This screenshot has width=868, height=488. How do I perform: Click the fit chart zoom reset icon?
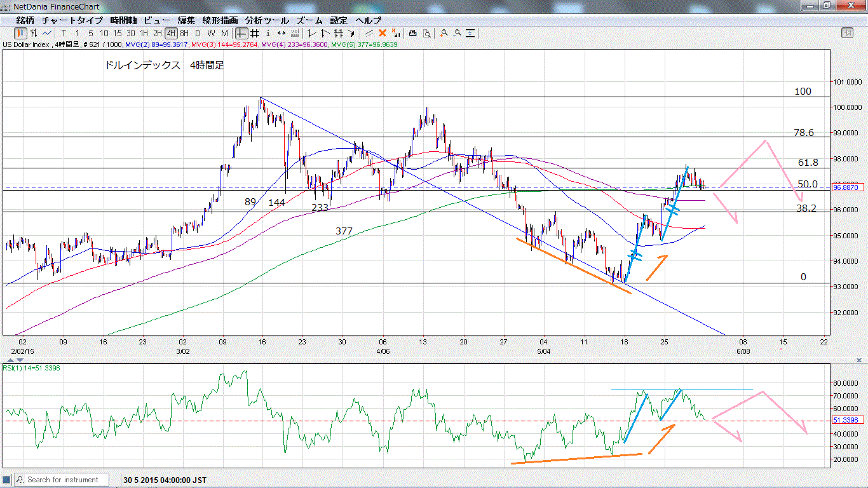(470, 33)
